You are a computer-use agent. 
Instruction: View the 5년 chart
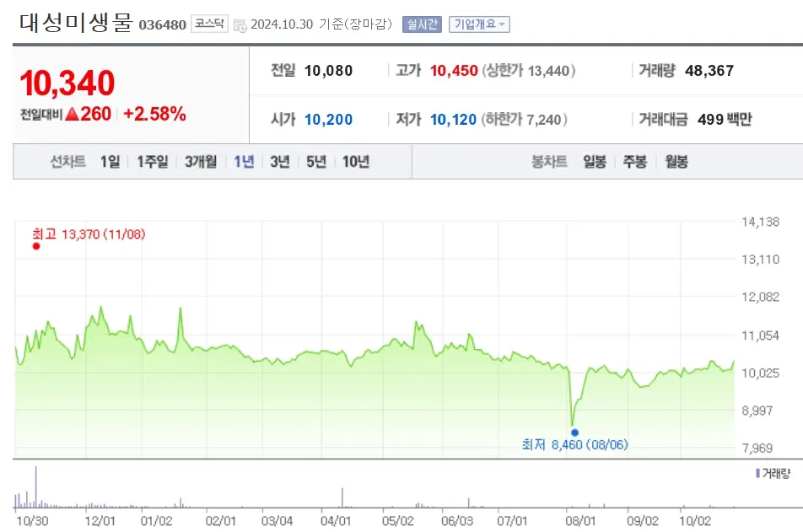click(x=315, y=161)
